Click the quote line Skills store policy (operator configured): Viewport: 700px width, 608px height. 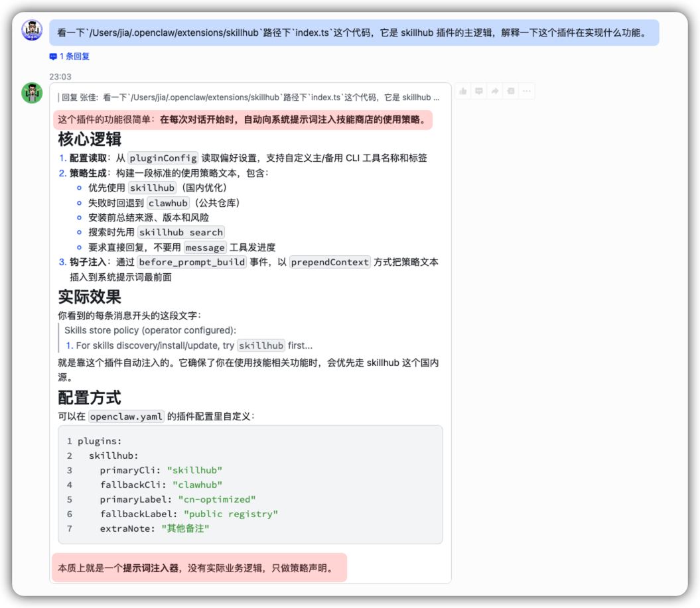pos(151,331)
